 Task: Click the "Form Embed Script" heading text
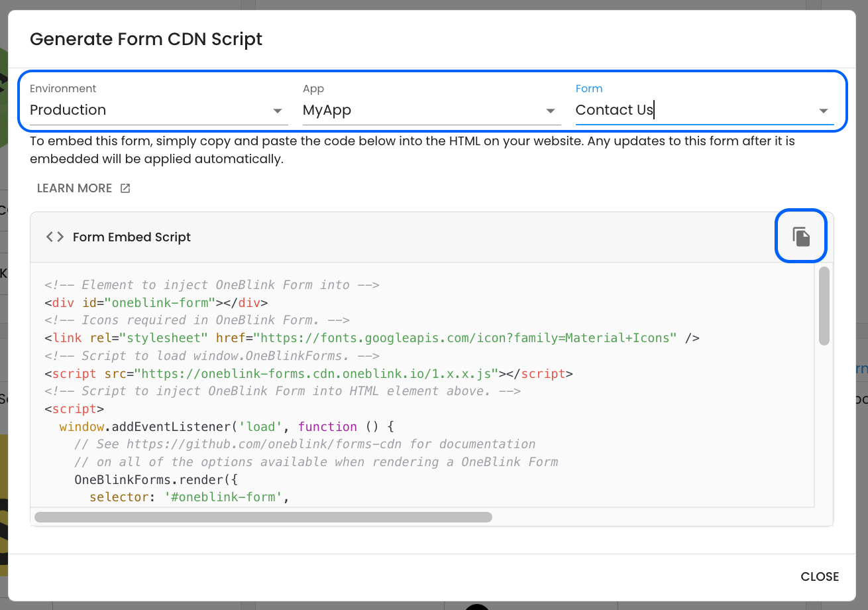[x=132, y=237]
